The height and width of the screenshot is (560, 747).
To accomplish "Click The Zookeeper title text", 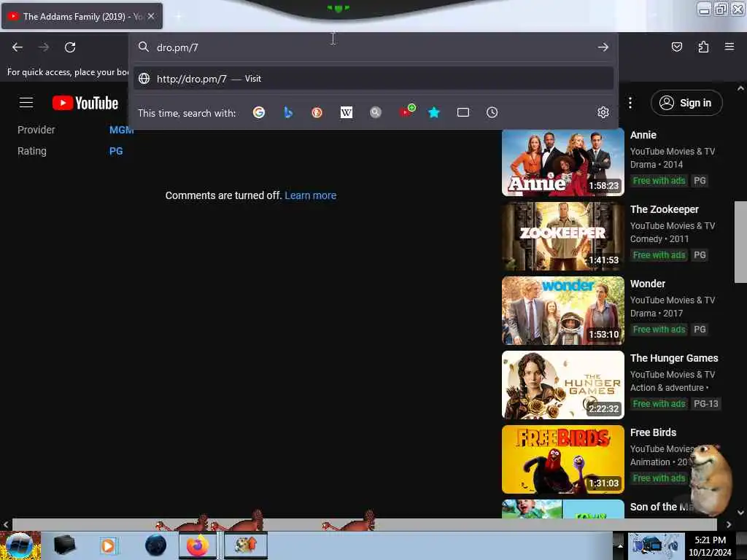I will (664, 209).
